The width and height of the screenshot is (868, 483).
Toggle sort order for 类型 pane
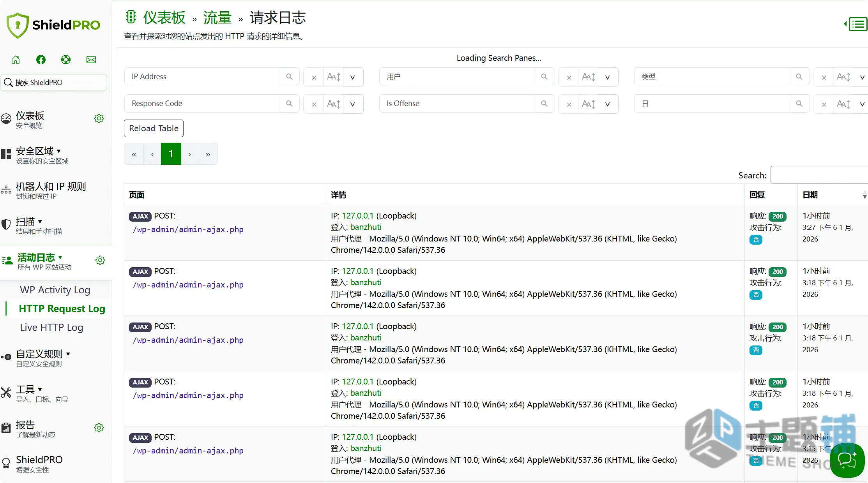pyautogui.click(x=843, y=77)
